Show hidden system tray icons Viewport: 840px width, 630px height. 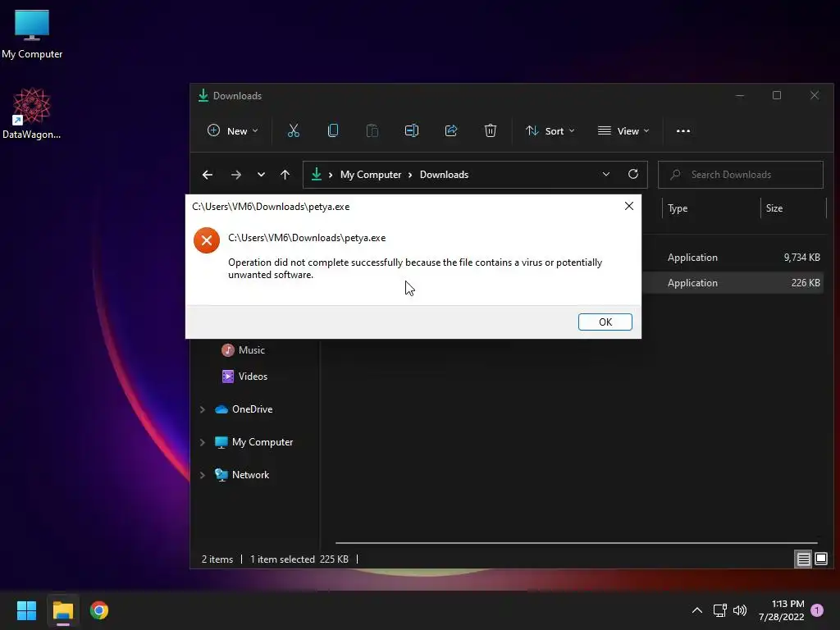pos(697,610)
